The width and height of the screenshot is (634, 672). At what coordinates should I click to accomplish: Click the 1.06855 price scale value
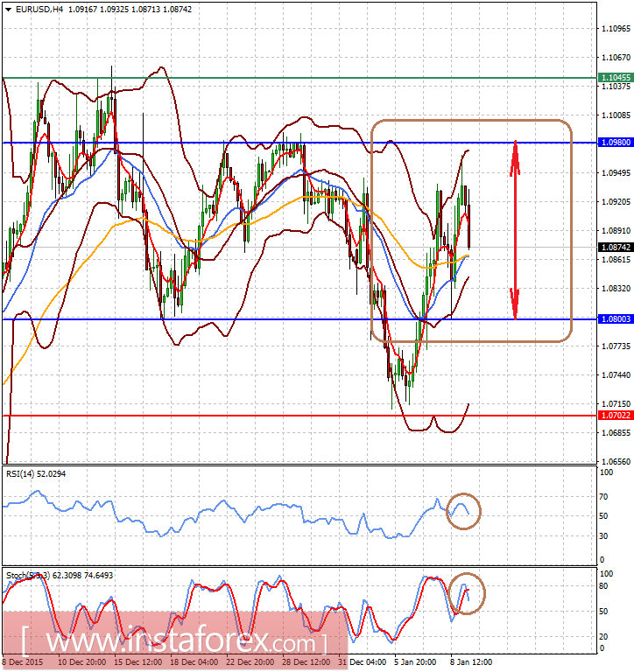click(616, 433)
